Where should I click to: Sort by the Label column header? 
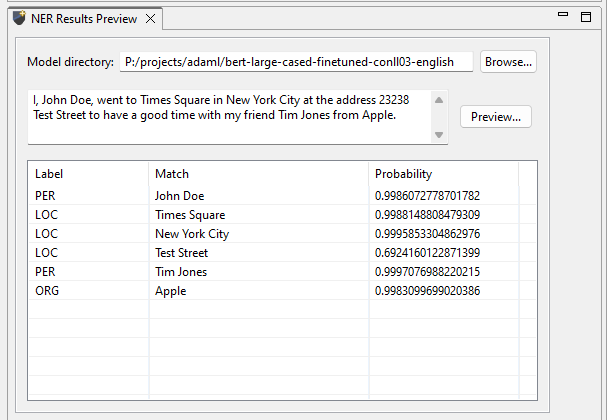pyautogui.click(x=88, y=173)
